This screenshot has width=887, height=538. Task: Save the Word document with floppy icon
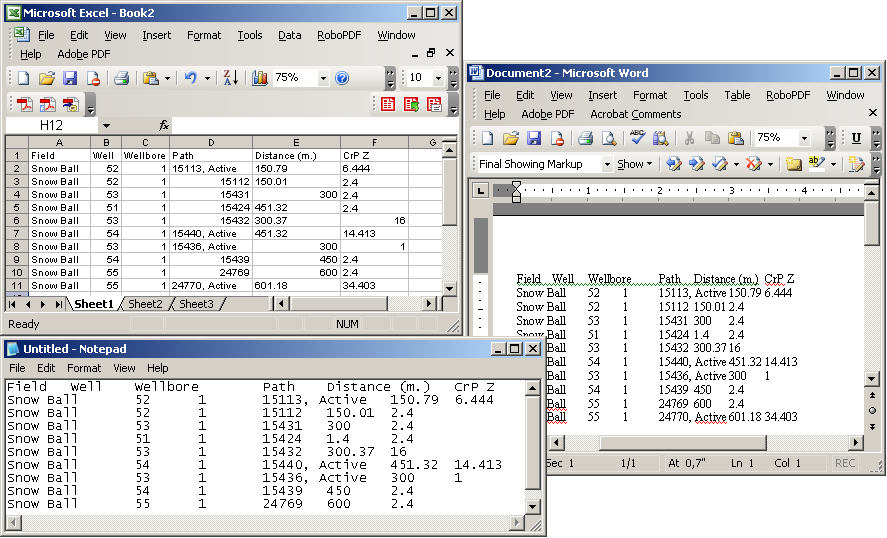[x=534, y=138]
